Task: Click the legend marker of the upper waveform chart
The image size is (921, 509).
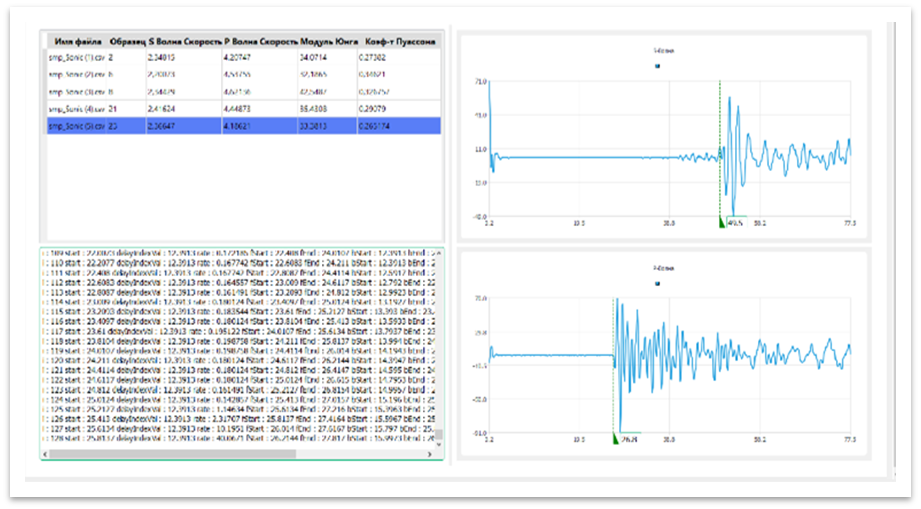Action: pyautogui.click(x=657, y=67)
